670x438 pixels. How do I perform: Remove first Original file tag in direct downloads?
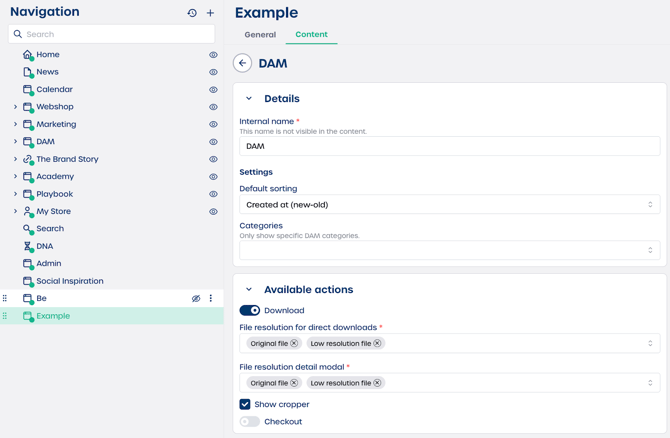[294, 343]
